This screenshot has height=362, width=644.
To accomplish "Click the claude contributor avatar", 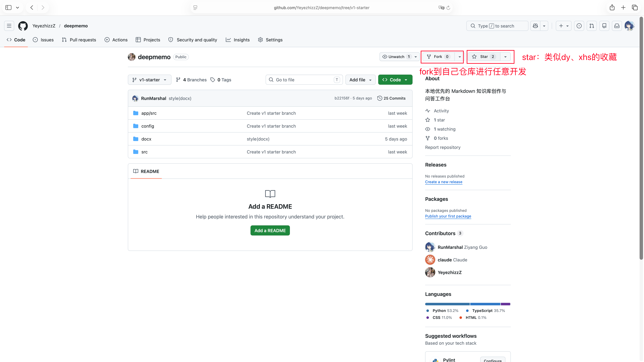I will click(x=430, y=260).
